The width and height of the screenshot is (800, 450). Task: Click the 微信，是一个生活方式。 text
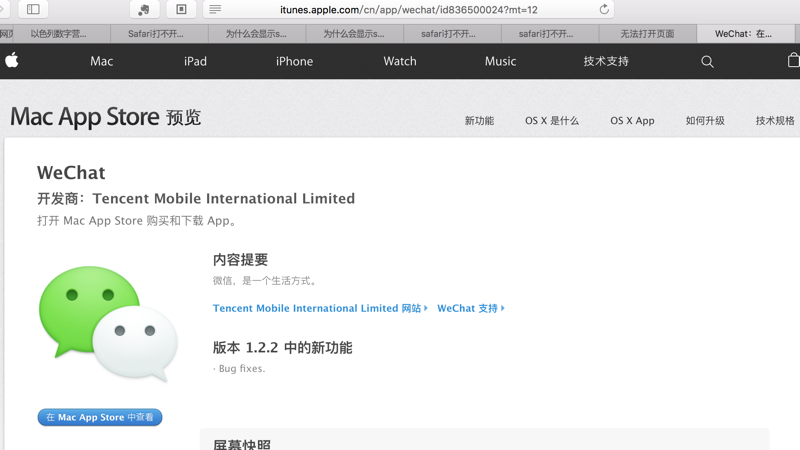coord(265,281)
